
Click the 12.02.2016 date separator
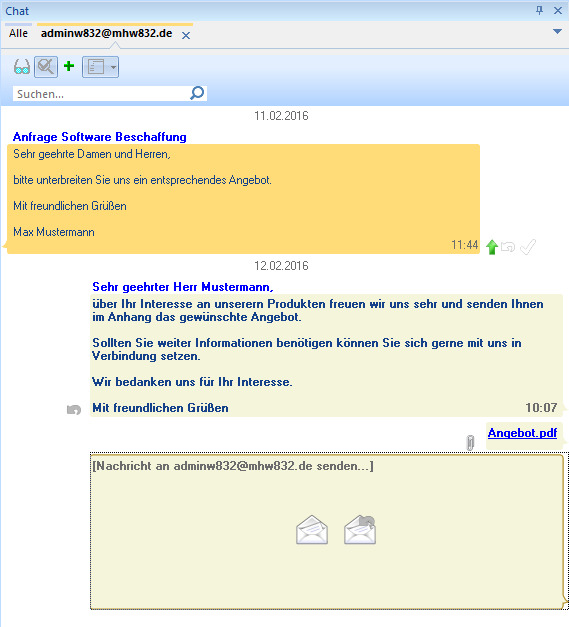point(281,266)
